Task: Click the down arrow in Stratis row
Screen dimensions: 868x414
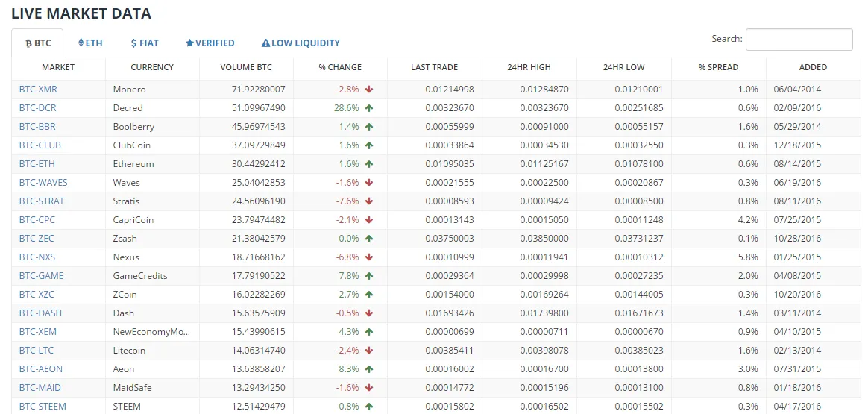Action: 369,201
